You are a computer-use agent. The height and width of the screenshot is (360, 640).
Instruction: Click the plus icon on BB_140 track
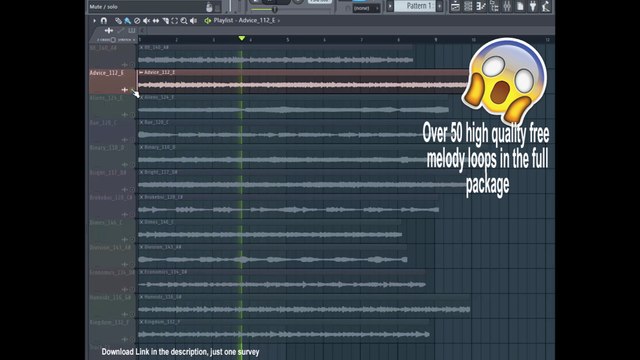pyautogui.click(x=125, y=65)
